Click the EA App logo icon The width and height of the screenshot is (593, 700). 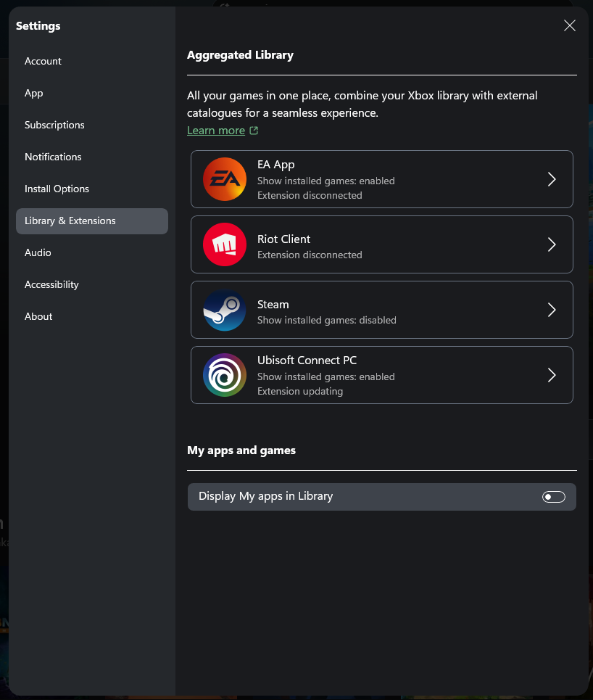click(x=225, y=179)
